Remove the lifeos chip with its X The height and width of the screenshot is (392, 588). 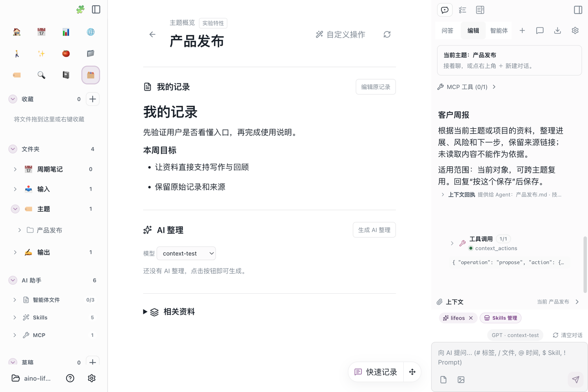point(471,318)
